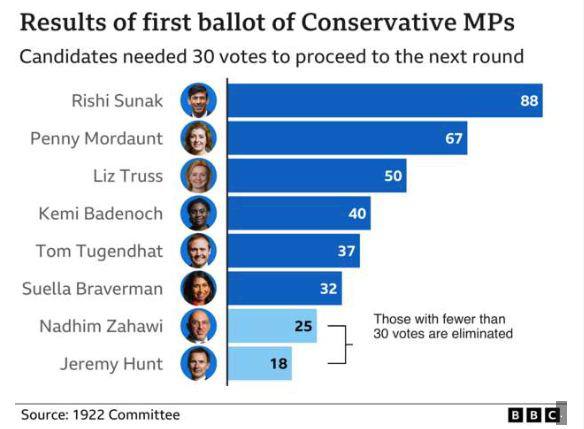Select the 40 votes bar

pos(299,213)
